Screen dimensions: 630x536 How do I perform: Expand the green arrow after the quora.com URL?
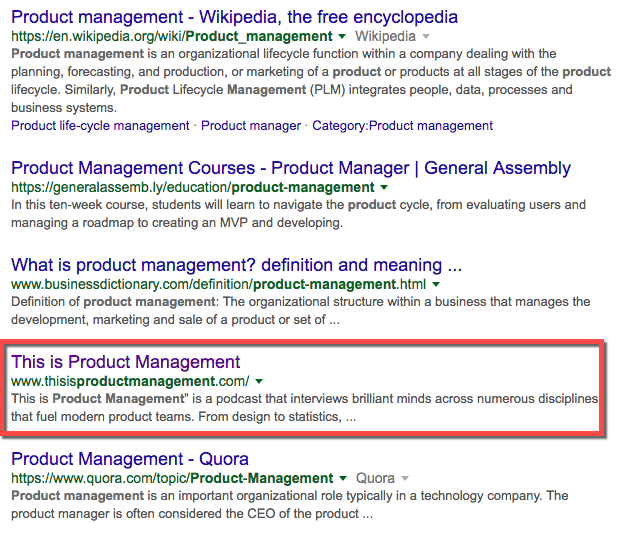343,478
